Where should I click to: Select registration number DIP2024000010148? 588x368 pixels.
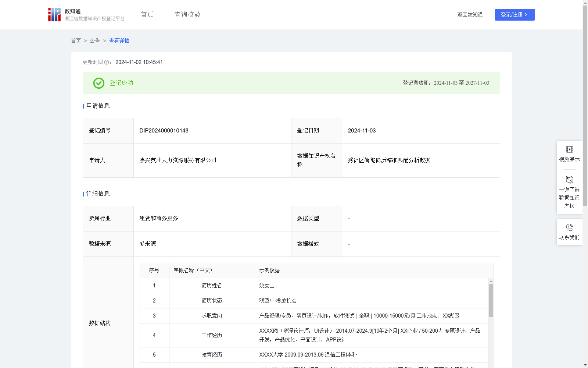click(x=164, y=131)
